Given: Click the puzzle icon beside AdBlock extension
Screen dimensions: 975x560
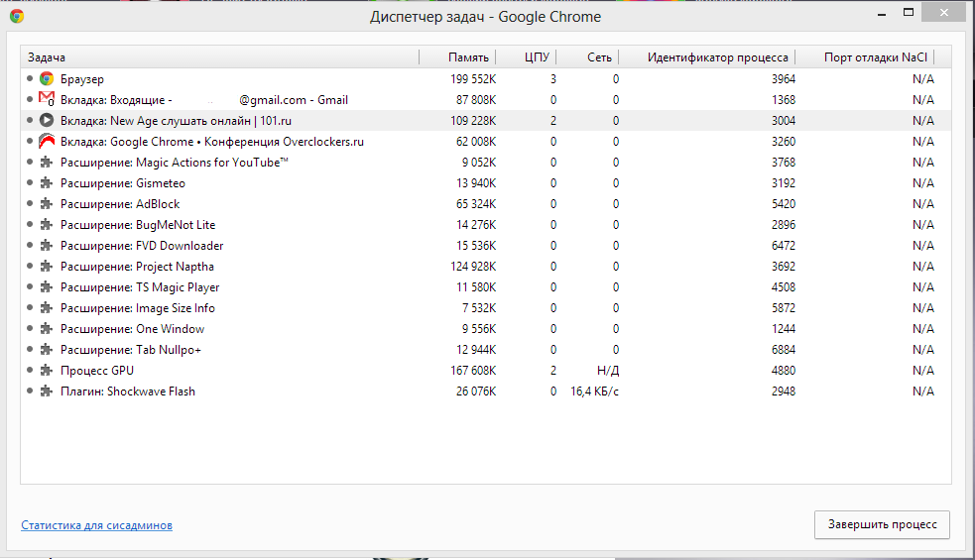Looking at the screenshot, I should 47,204.
